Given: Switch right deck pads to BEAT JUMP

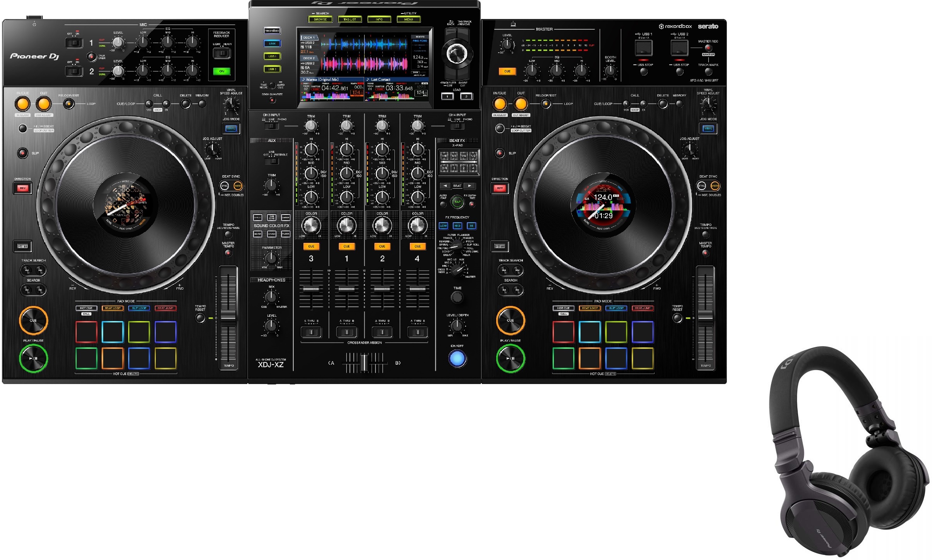Looking at the screenshot, I should click(642, 308).
